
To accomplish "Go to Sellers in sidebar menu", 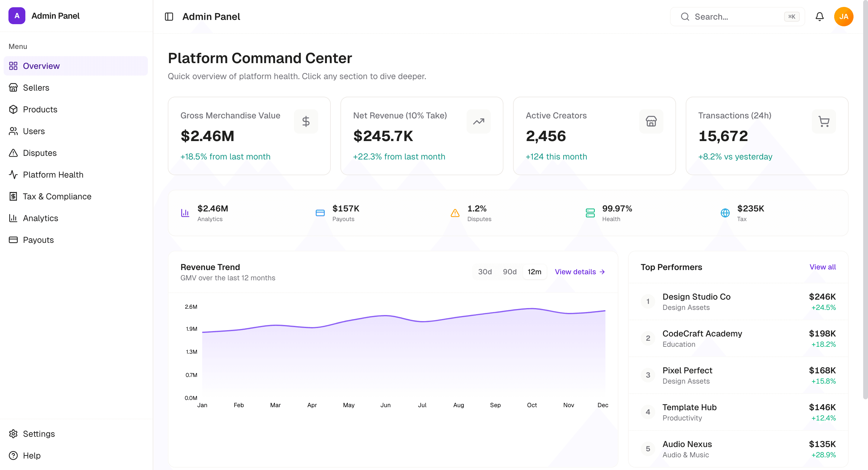I will click(36, 88).
